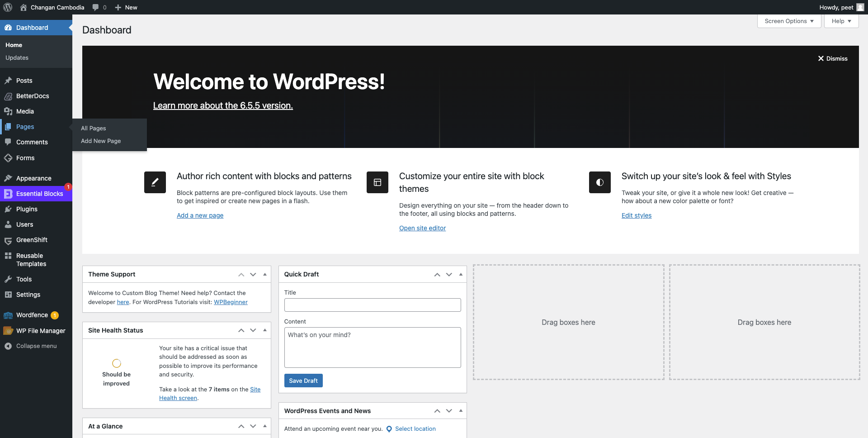Viewport: 868px width, 438px height.
Task: Click the layout icon beside Customize your entire site
Action: [377, 182]
